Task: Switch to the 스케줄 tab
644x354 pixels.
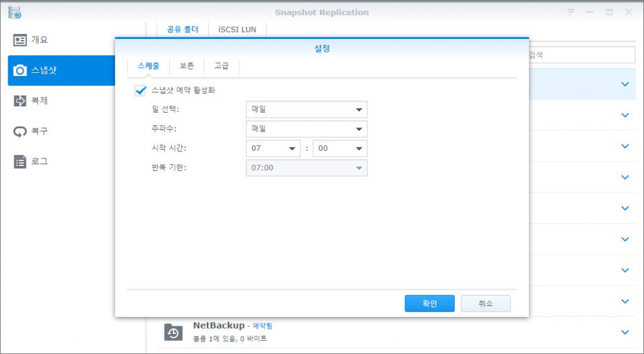Action: tap(148, 66)
